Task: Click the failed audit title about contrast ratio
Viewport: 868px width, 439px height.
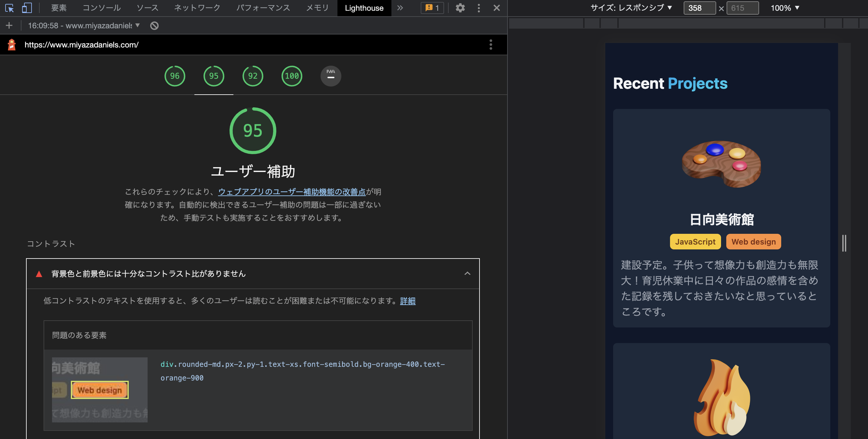Action: tap(149, 273)
